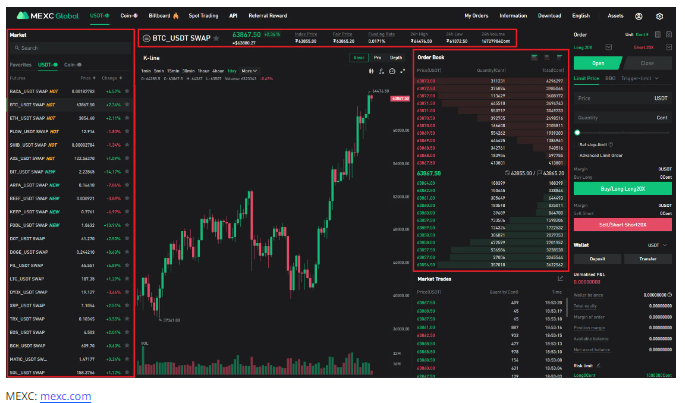Open Referral Reward menu item

268,16
